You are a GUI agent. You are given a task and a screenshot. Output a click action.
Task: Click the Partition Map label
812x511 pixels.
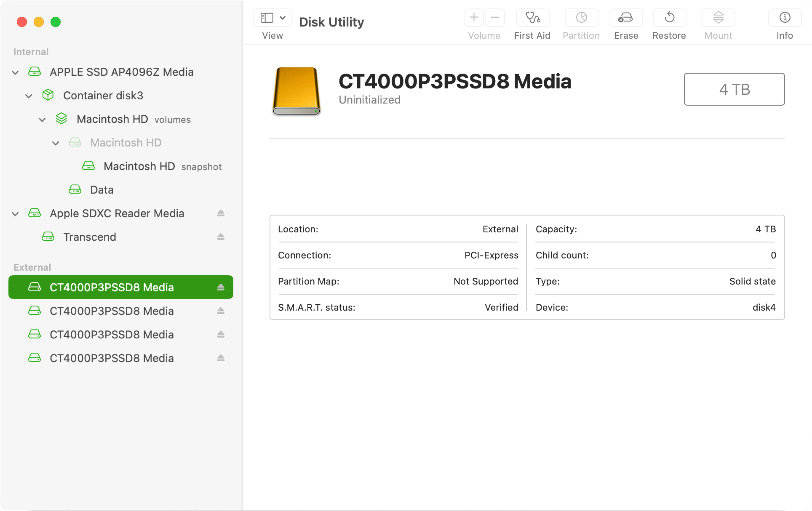[308, 281]
